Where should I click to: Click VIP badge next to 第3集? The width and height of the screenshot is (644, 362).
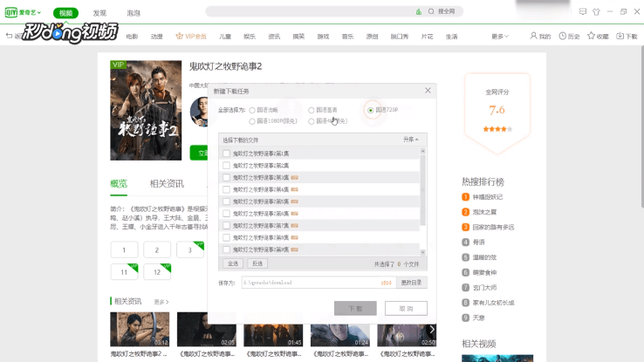[294, 178]
